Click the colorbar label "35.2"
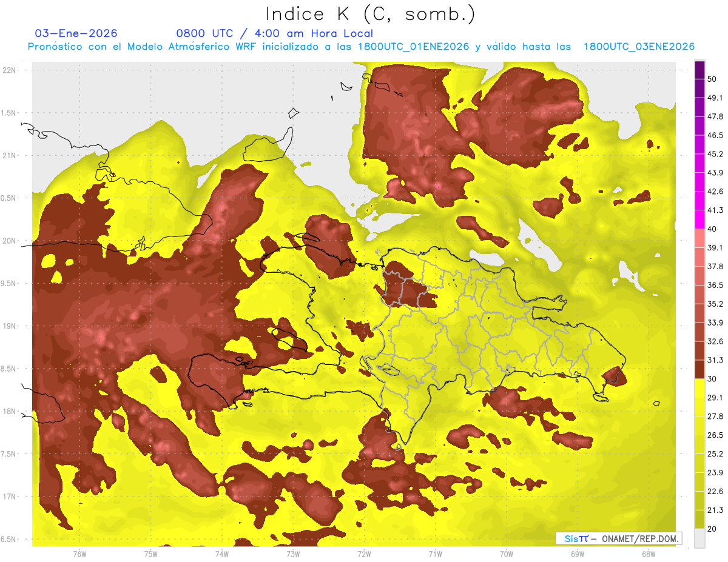The image size is (728, 562). (716, 304)
